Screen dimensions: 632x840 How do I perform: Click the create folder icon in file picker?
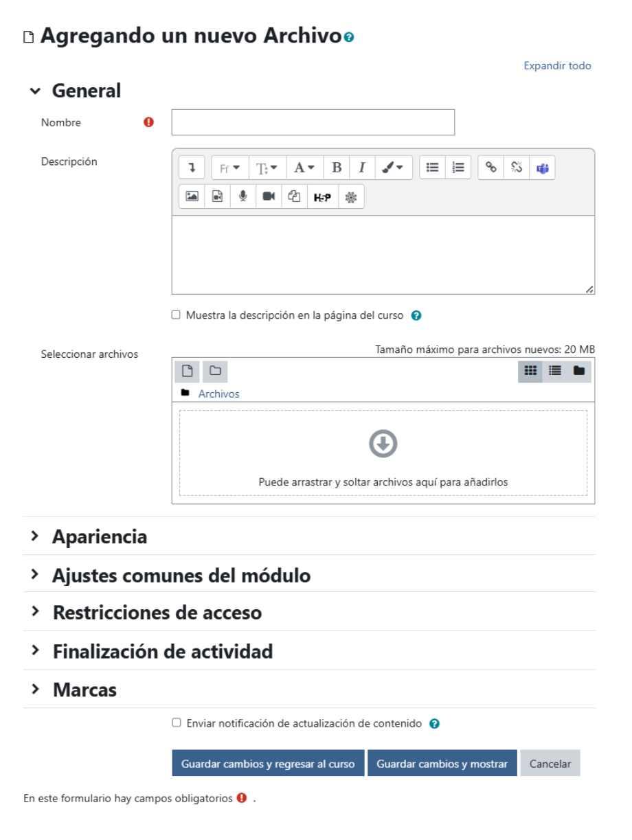215,372
